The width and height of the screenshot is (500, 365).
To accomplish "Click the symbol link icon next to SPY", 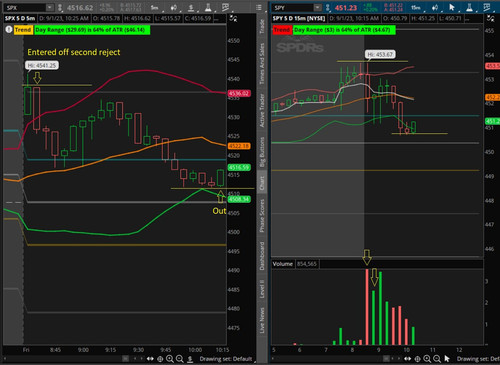I will (328, 7).
